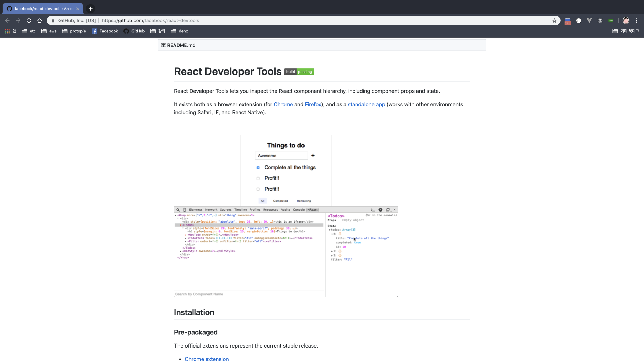Viewport: 644px width, 362px height.
Task: Click the new tab plus button
Action: 91,9
